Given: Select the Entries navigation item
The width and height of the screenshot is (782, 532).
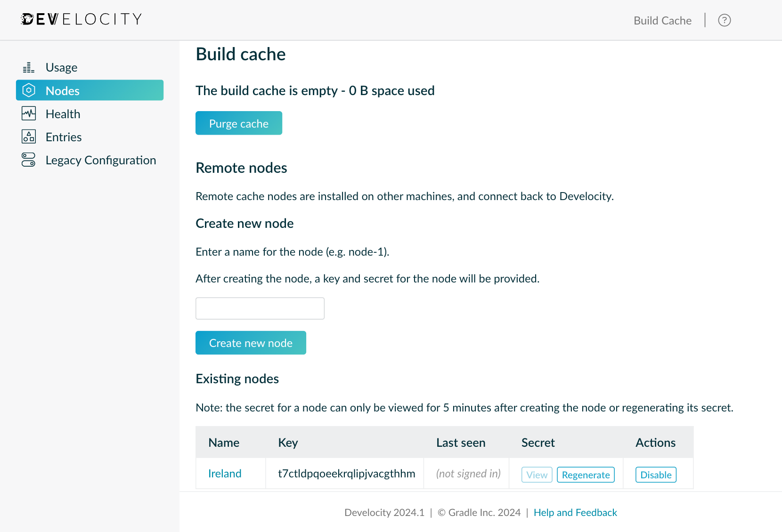Looking at the screenshot, I should click(64, 137).
